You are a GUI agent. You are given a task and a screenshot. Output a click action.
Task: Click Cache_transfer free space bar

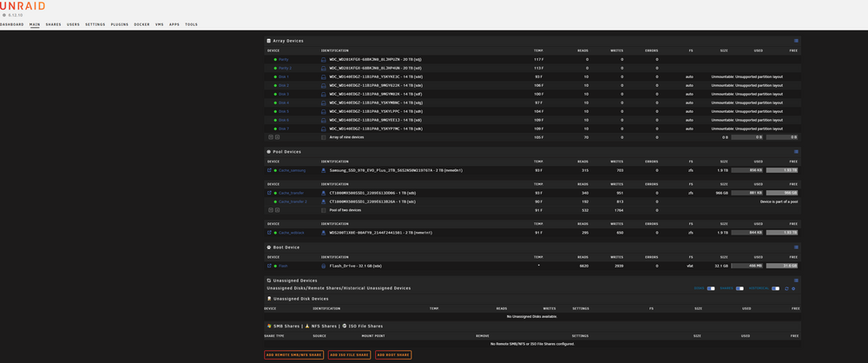[782, 193]
